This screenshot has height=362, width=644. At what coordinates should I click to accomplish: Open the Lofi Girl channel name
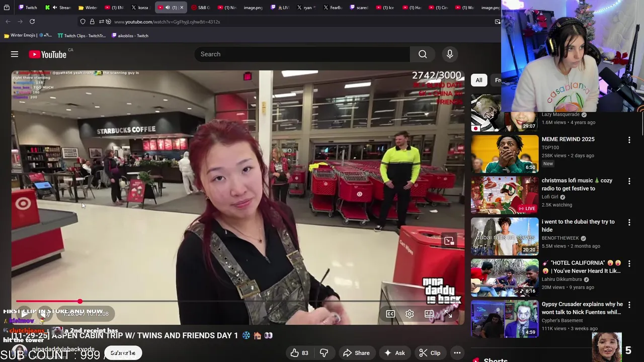pos(550,197)
